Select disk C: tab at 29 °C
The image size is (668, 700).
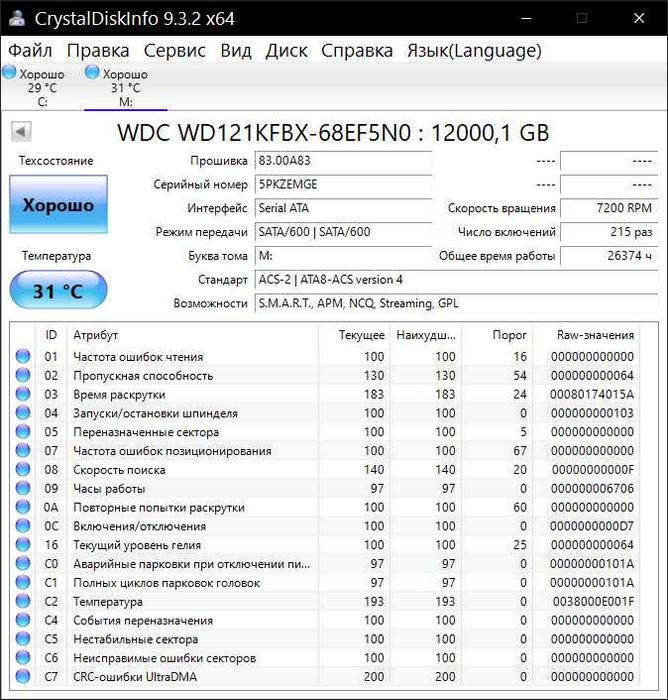click(42, 87)
